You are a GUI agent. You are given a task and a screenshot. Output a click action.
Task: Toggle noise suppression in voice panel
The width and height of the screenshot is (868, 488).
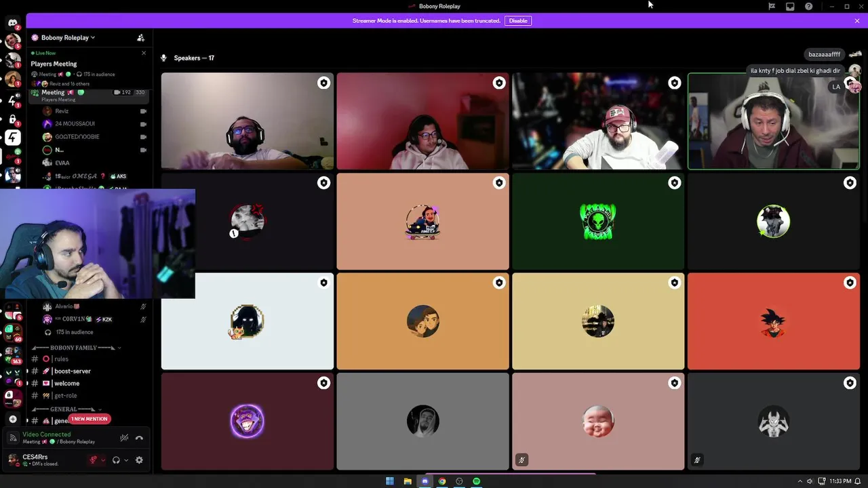124,438
